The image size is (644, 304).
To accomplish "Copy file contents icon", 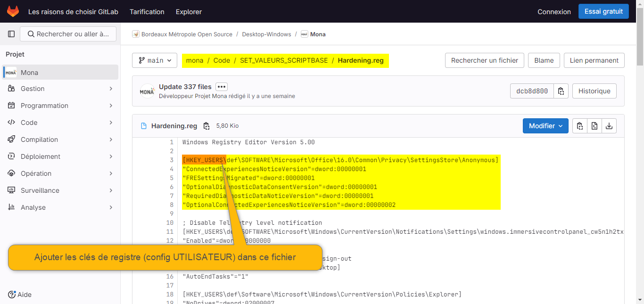I will (580, 126).
